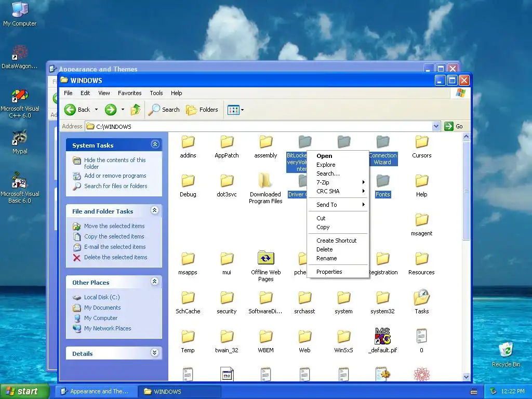The width and height of the screenshot is (532, 399).
Task: Open the View menu
Action: (104, 93)
